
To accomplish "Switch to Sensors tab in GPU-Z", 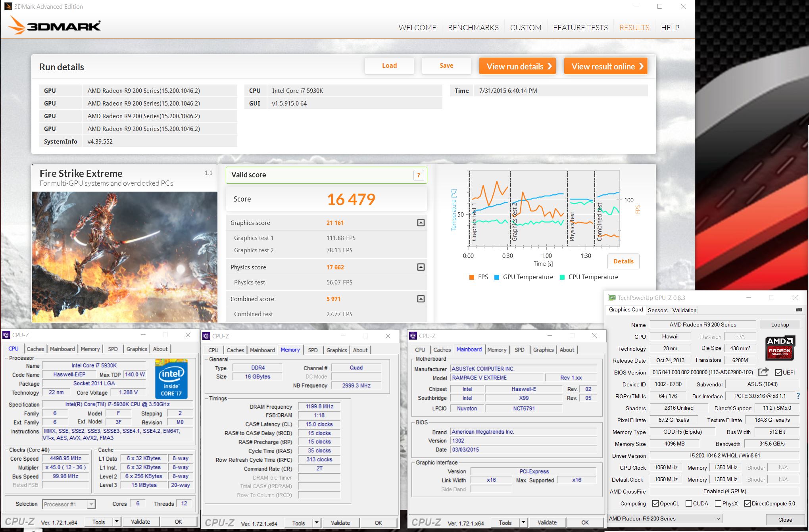I will [x=657, y=310].
